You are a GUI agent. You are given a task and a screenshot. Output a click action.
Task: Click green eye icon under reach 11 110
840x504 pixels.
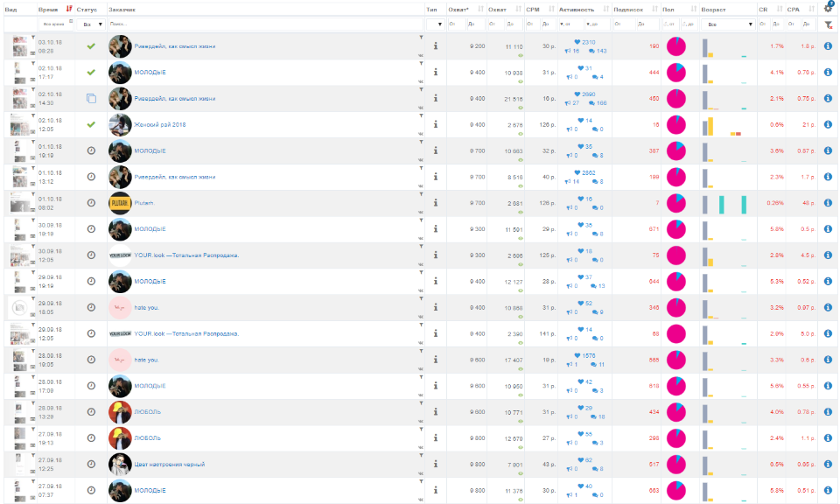tap(520, 55)
